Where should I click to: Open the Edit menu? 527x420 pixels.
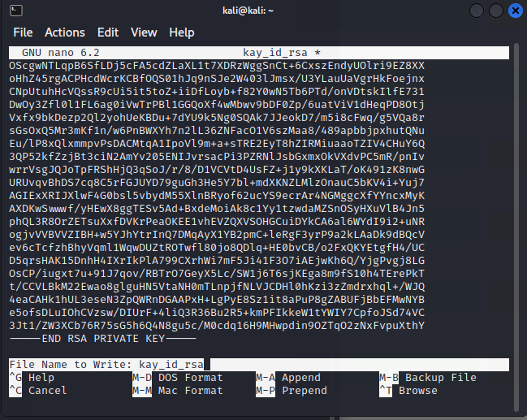pyautogui.click(x=107, y=32)
